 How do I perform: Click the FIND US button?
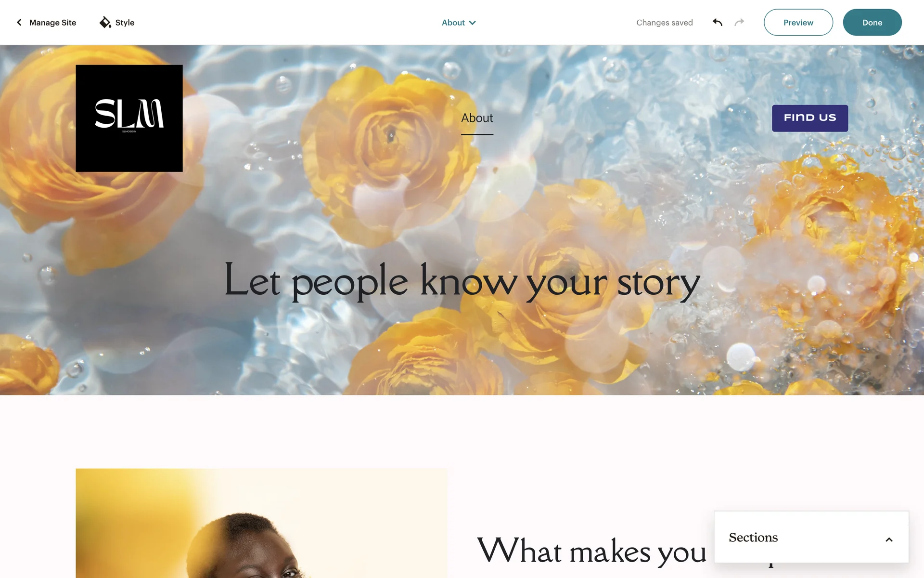click(x=810, y=118)
